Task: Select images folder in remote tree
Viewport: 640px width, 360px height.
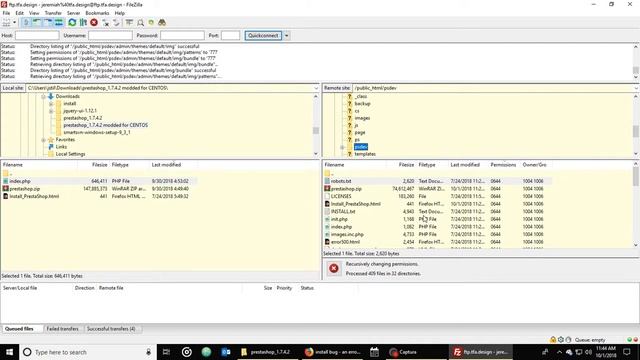Action: pyautogui.click(x=362, y=118)
